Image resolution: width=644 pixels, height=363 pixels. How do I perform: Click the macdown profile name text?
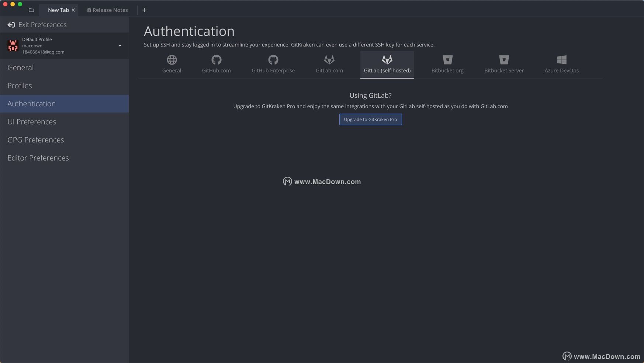click(32, 46)
